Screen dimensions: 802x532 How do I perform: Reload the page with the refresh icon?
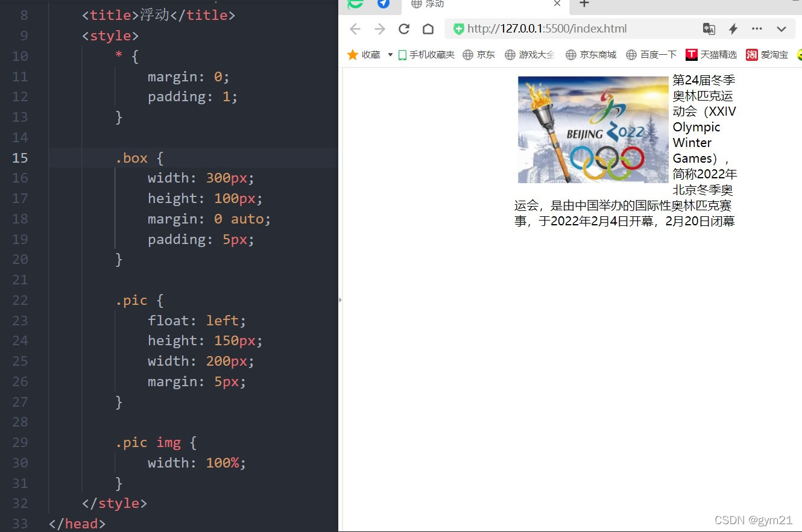pos(404,29)
